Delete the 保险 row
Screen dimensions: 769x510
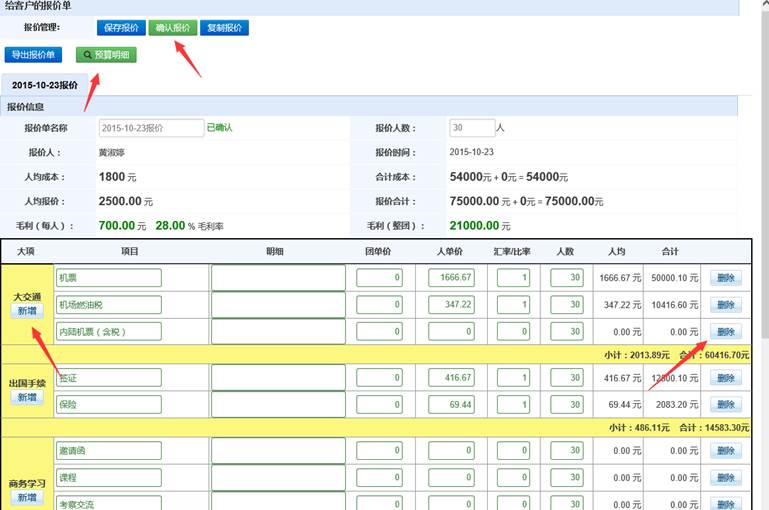(x=726, y=404)
